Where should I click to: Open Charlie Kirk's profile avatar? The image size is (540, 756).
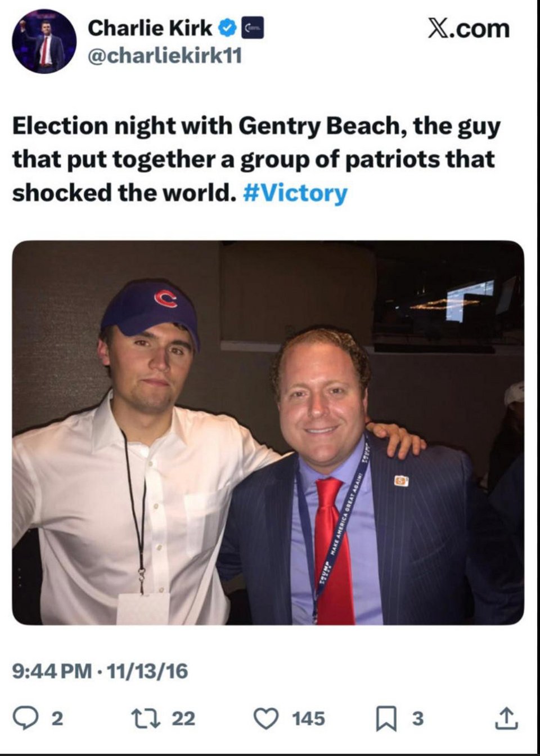pyautogui.click(x=44, y=41)
